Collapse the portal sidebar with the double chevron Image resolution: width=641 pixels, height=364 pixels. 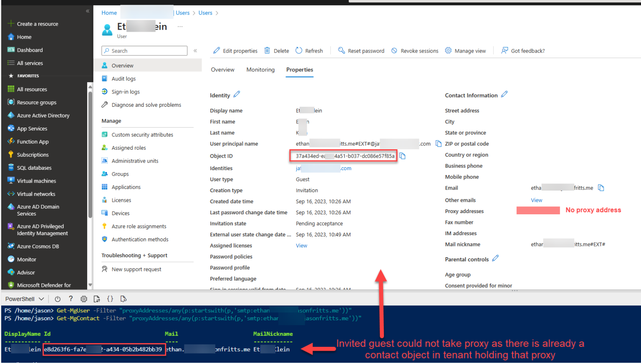(x=88, y=12)
